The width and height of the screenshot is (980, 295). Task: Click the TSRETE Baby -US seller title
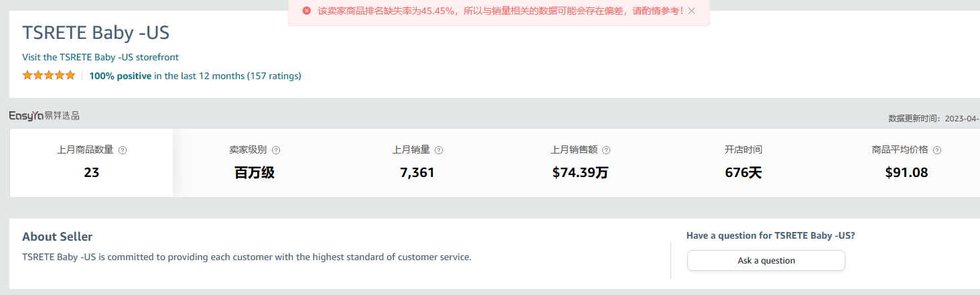[96, 32]
